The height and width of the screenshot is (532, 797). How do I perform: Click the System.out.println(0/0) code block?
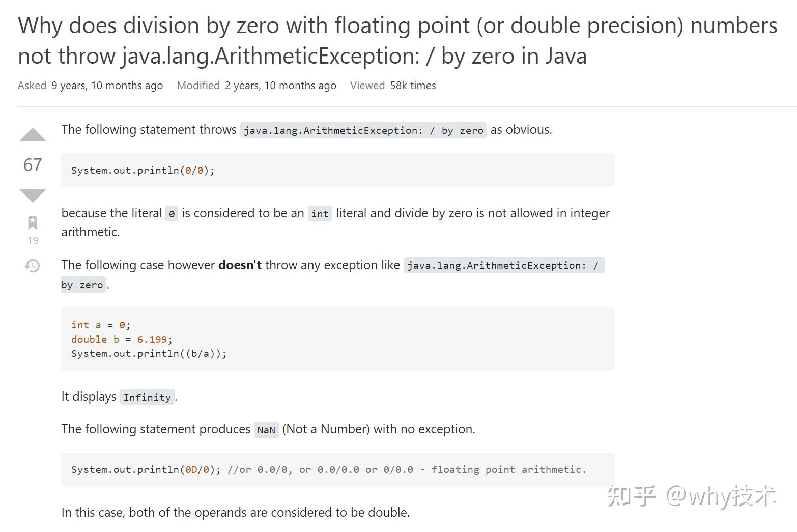(x=338, y=170)
